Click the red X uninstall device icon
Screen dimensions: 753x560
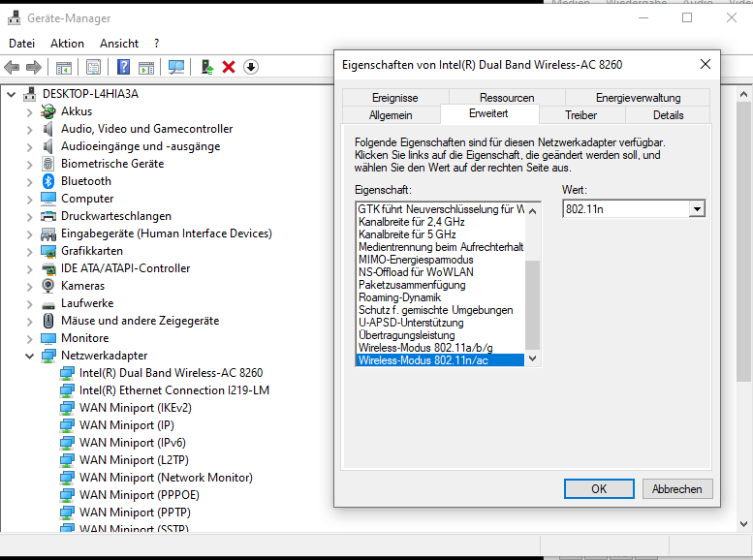point(229,67)
